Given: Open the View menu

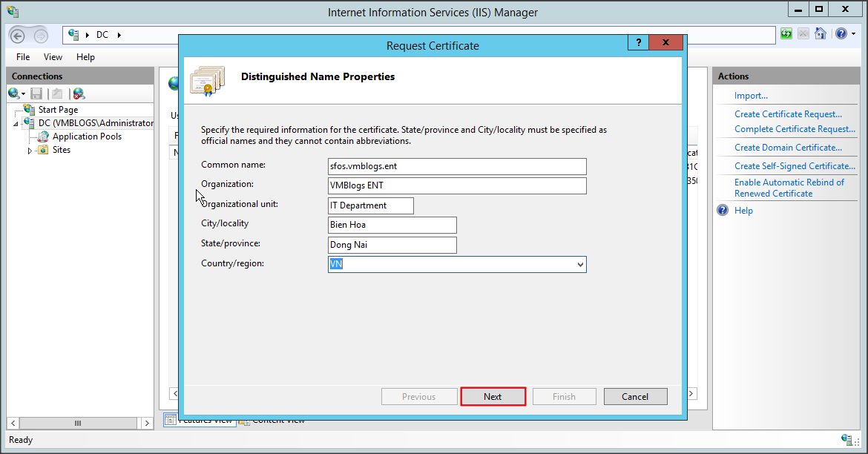Looking at the screenshot, I should [x=53, y=57].
